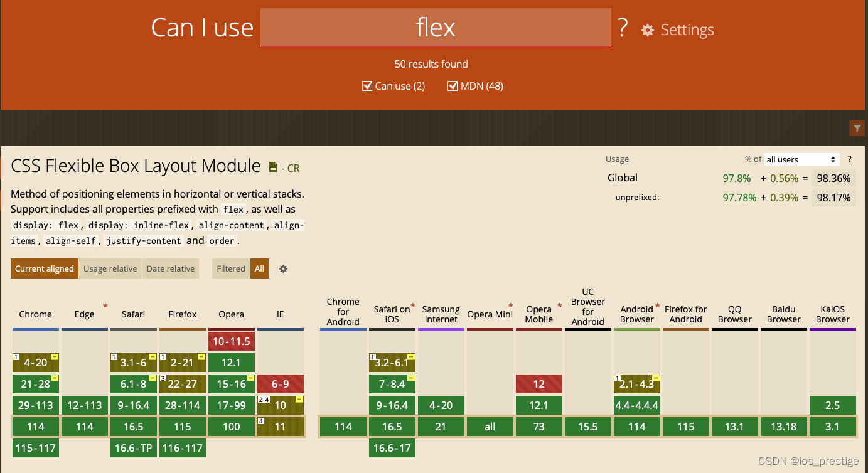
Task: Select the Chrome 29-113 cell
Action: [x=36, y=405]
